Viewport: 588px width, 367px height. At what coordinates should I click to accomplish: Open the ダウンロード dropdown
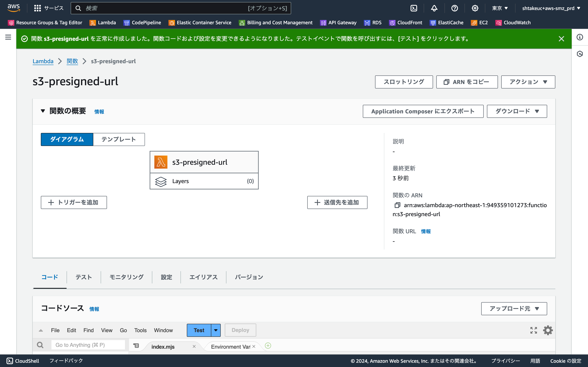click(517, 111)
